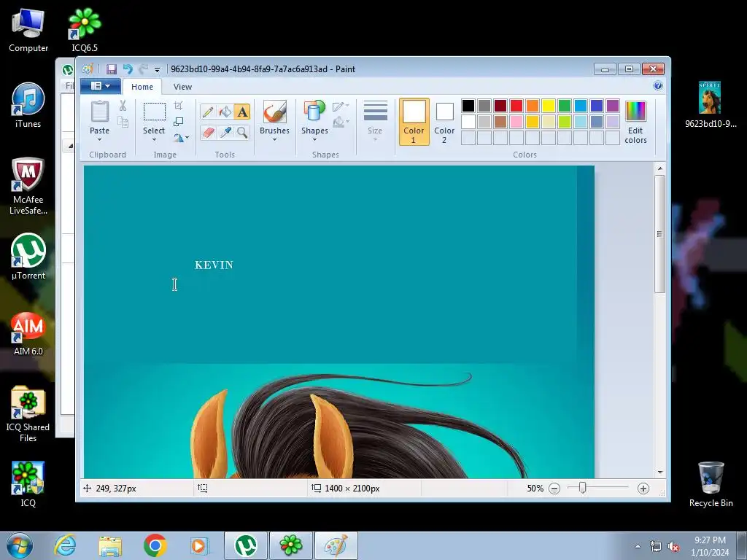Open the shape Fill dropdown

pyautogui.click(x=341, y=122)
